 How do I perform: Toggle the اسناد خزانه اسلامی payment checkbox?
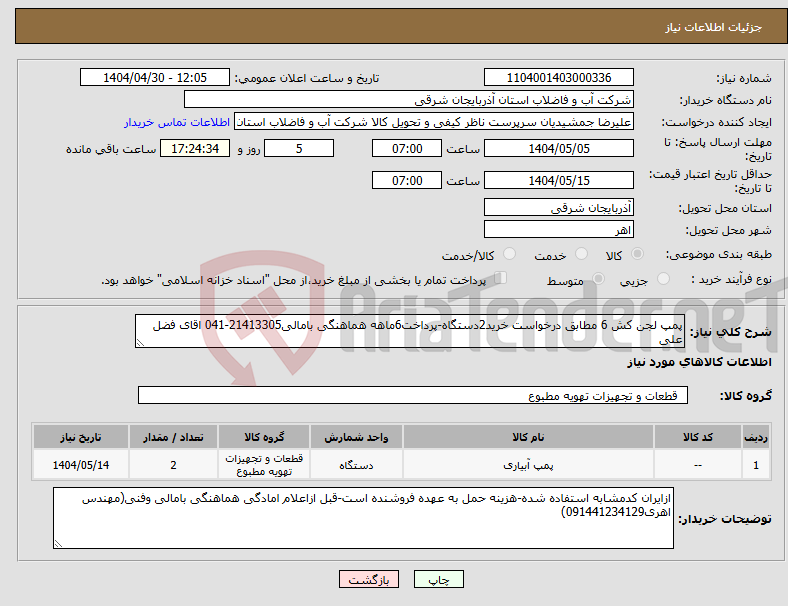point(501,278)
